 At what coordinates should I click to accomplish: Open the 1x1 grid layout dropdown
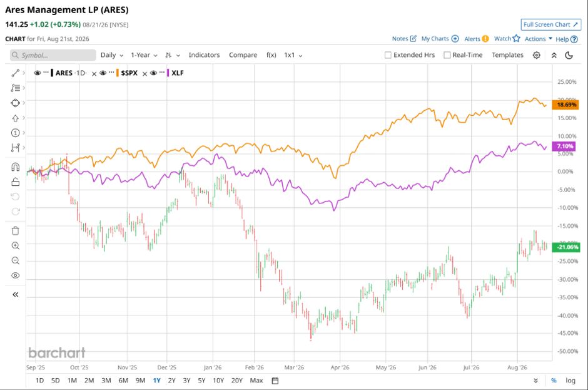[x=293, y=55]
